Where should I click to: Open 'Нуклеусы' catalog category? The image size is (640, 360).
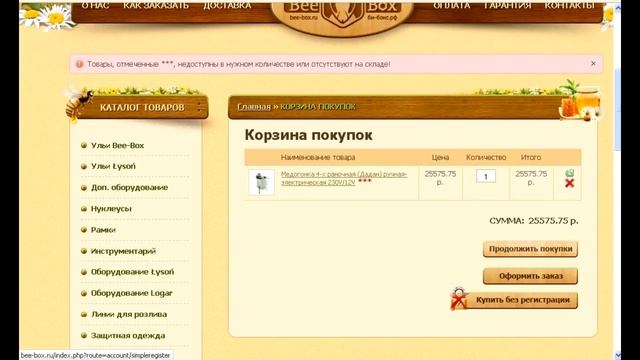coord(111,209)
